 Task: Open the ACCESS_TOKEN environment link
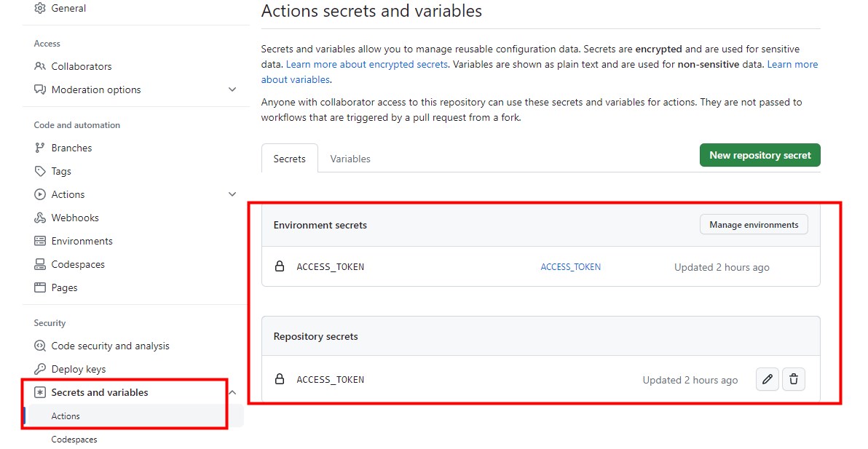coord(570,267)
